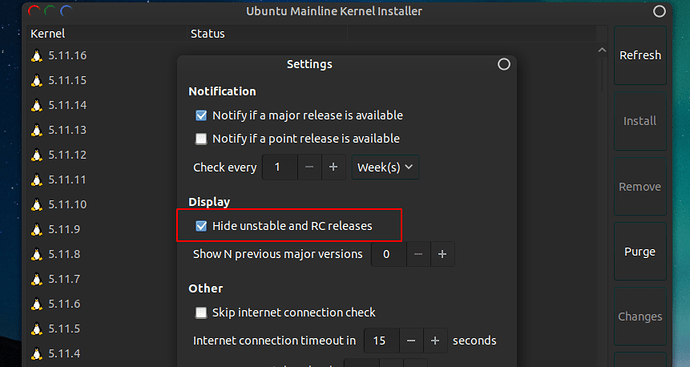Select the penguin icon next to 5.11.12
Image resolution: width=690 pixels, height=367 pixels.
coord(37,155)
